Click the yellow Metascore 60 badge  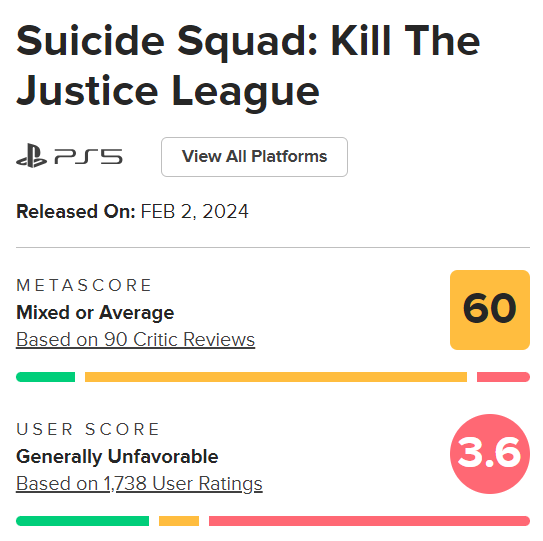coord(490,310)
